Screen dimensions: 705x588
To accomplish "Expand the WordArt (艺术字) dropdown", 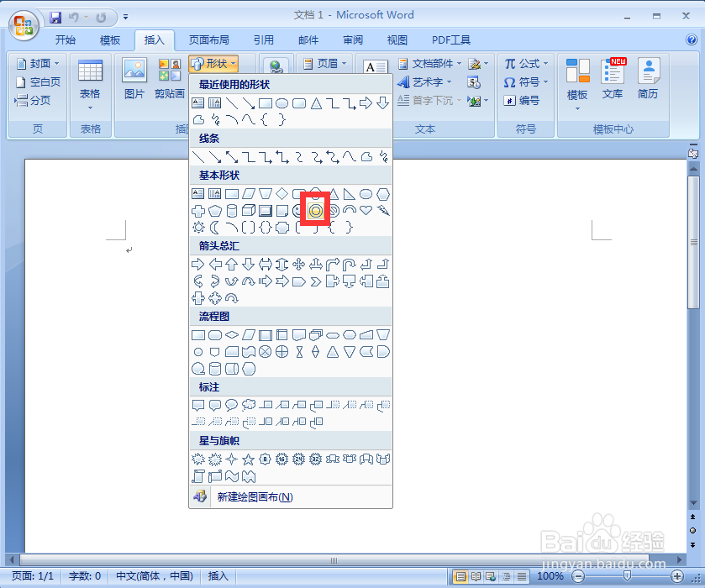I will pyautogui.click(x=424, y=82).
